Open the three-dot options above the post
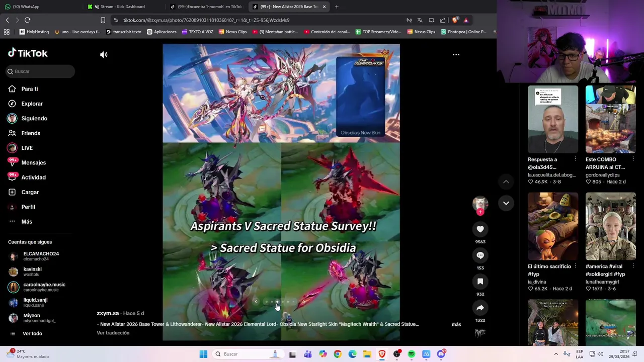This screenshot has width=644, height=362. 456,54
